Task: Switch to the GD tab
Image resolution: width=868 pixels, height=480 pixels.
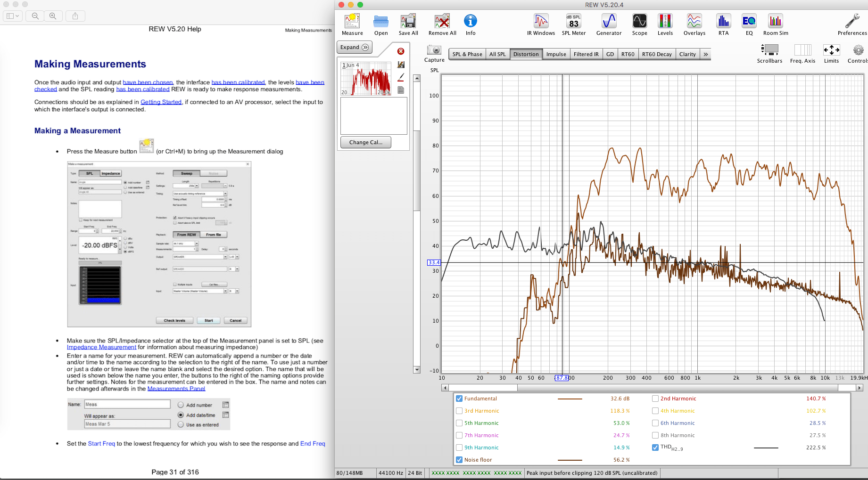Action: tap(610, 54)
